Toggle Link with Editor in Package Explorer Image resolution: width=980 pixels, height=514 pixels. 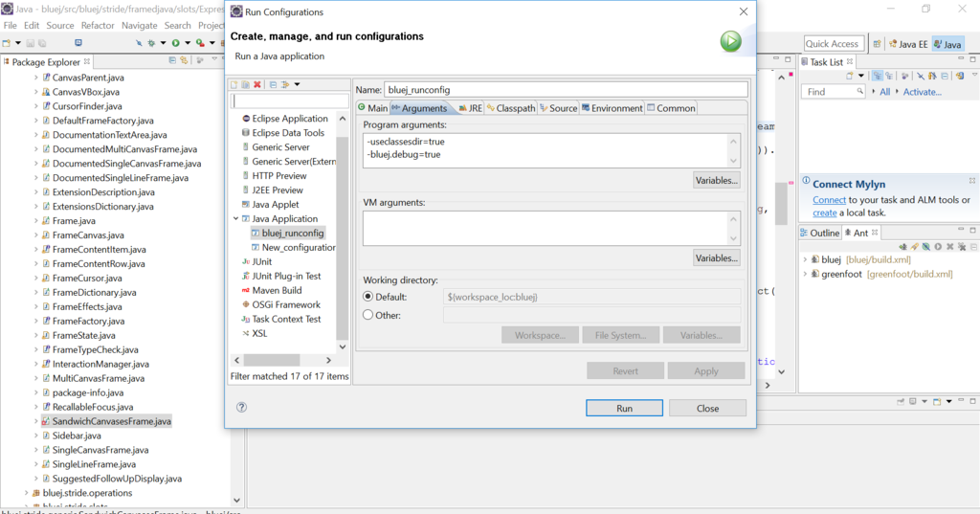(x=184, y=60)
